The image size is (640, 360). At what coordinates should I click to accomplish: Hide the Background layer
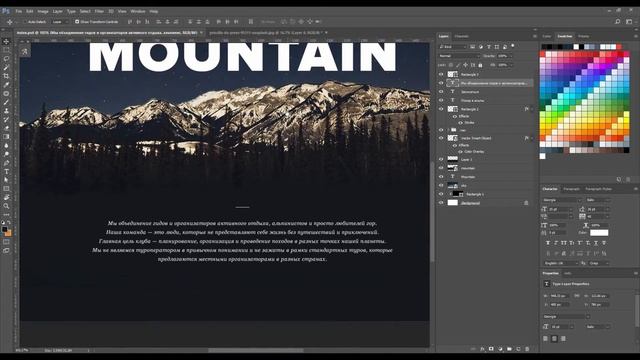tap(441, 203)
